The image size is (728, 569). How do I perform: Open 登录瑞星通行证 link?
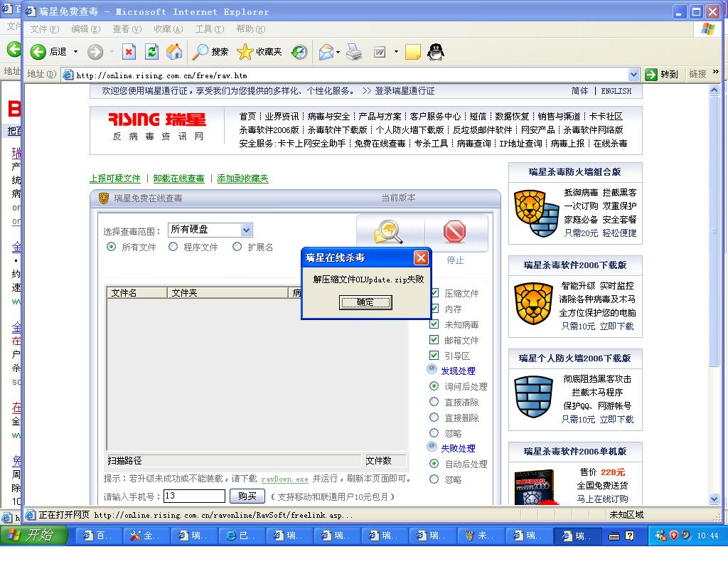[x=405, y=91]
